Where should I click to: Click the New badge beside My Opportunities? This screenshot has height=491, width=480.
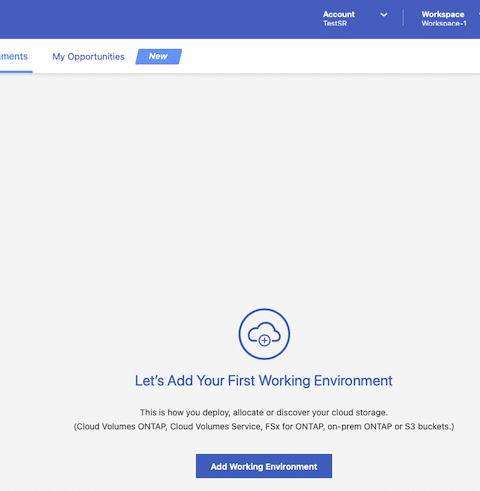(x=159, y=56)
